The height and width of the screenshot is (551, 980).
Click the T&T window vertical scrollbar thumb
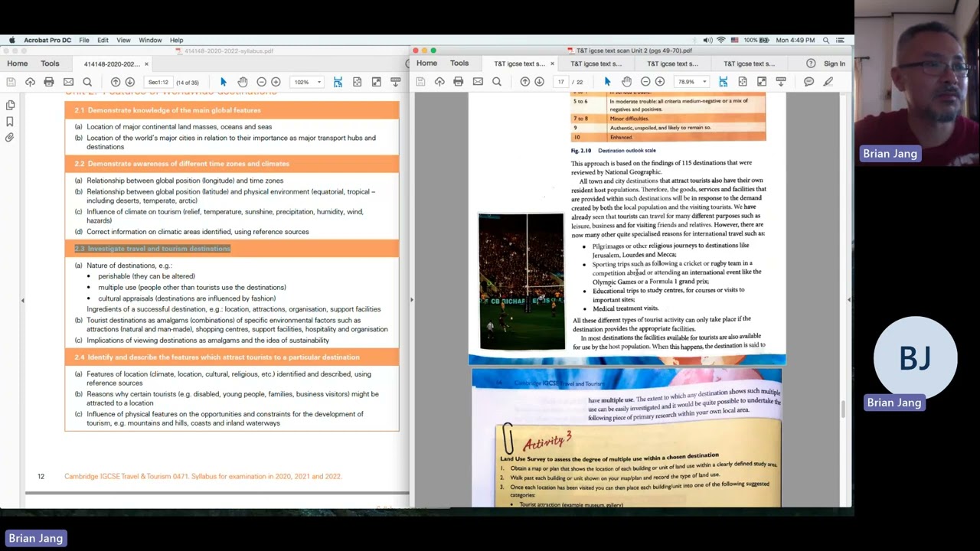pos(844,409)
